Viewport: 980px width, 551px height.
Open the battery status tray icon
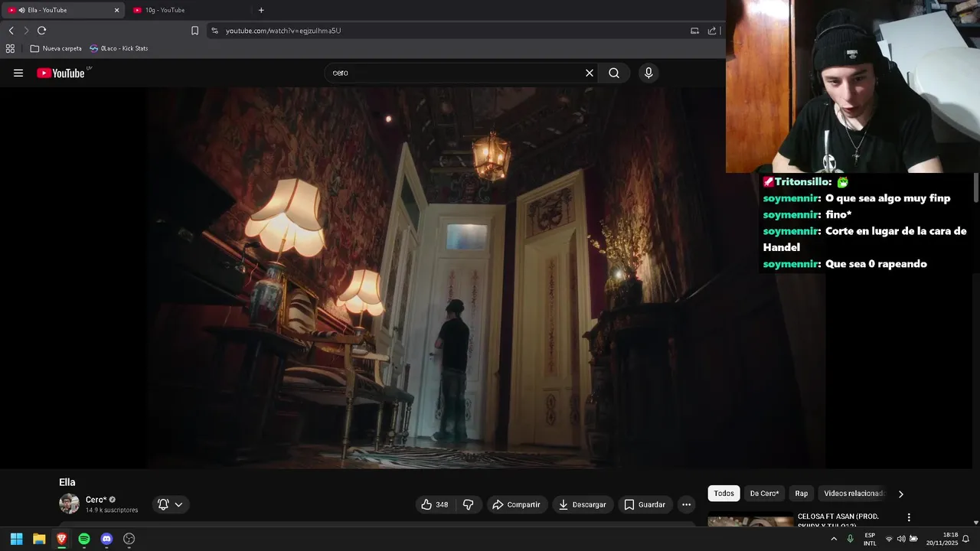pyautogui.click(x=913, y=539)
